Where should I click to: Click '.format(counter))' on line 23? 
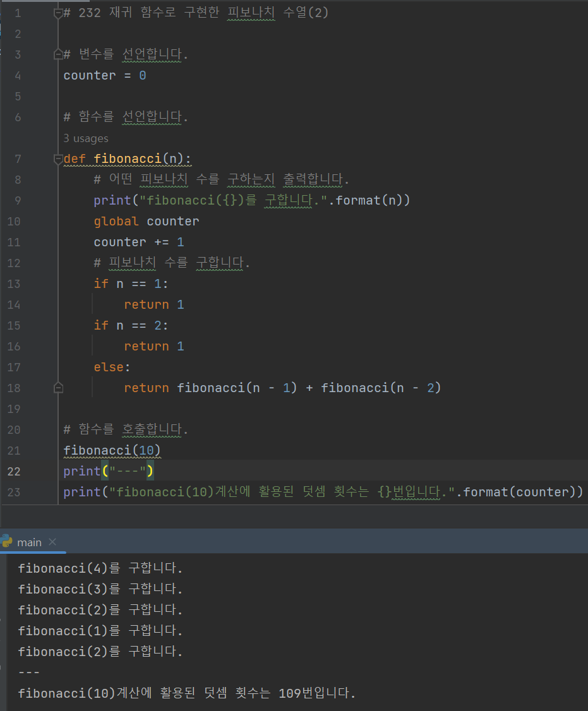coord(520,493)
